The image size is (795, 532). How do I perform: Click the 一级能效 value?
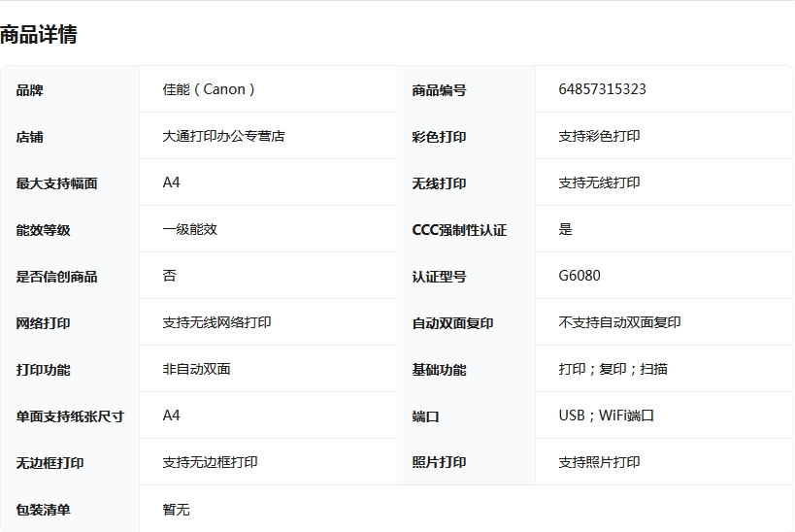[189, 229]
